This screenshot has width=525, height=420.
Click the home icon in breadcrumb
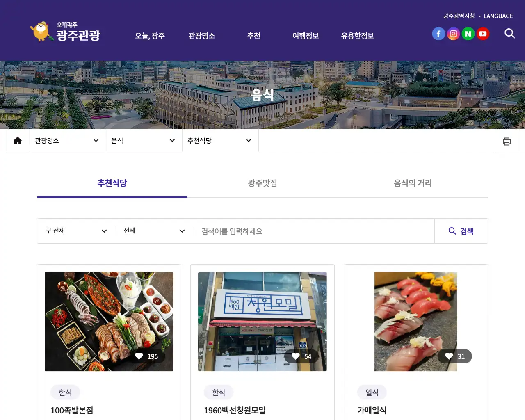click(18, 141)
